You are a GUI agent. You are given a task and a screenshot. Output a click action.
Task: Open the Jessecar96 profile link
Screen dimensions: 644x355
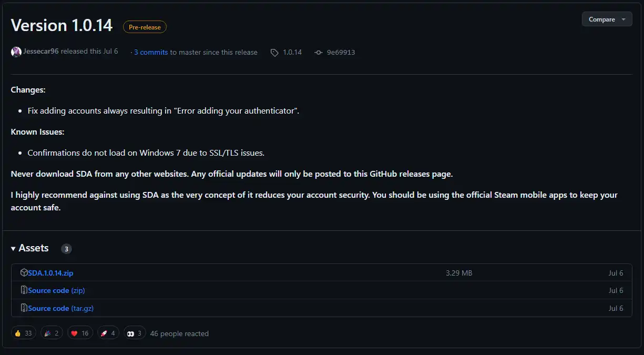tap(41, 52)
